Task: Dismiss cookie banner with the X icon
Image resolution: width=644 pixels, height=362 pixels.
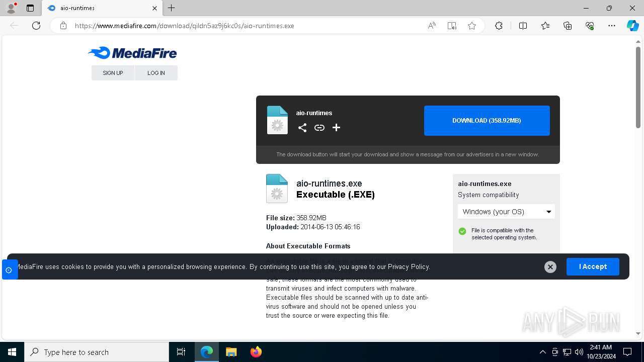Action: coord(550,267)
